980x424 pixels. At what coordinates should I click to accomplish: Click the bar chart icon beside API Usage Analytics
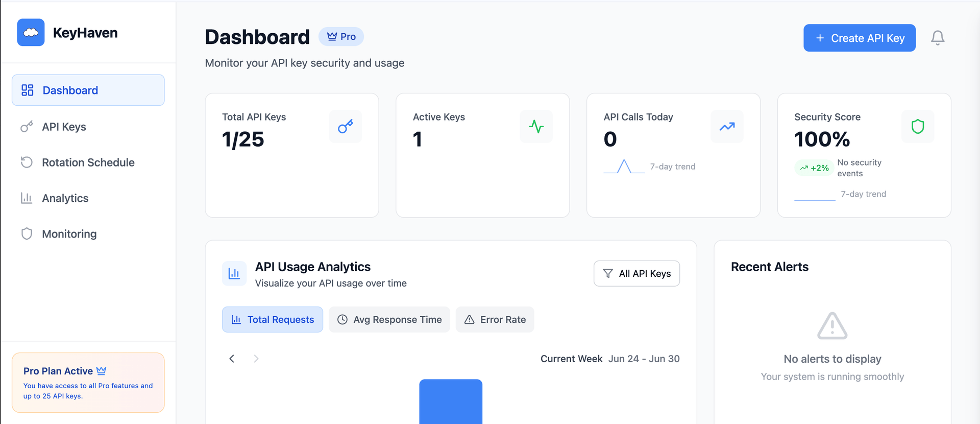click(234, 273)
